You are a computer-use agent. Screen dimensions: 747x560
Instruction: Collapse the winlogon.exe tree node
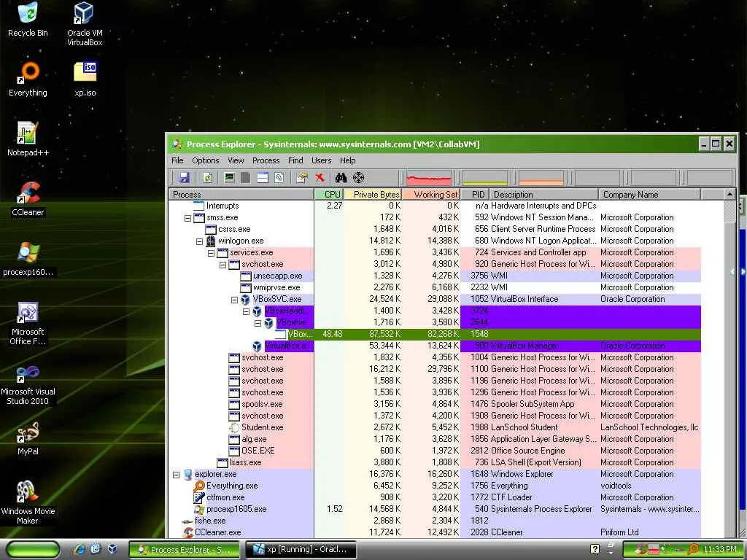tap(200, 241)
